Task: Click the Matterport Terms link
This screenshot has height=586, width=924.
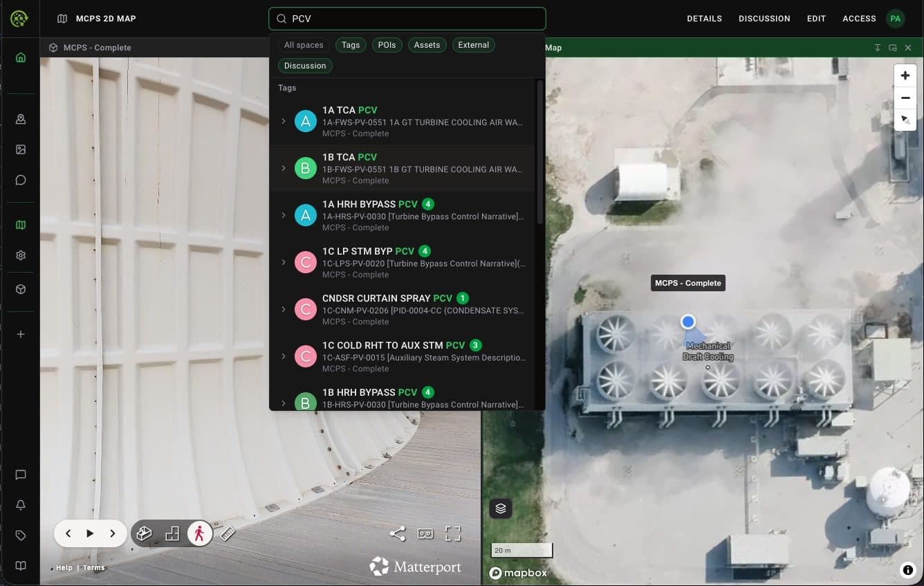Action: coord(94,568)
